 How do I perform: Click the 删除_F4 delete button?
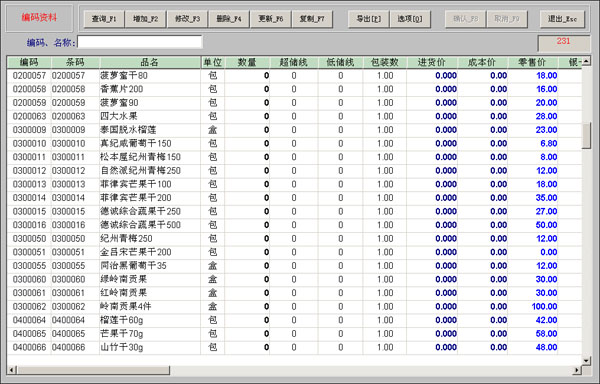coord(229,19)
